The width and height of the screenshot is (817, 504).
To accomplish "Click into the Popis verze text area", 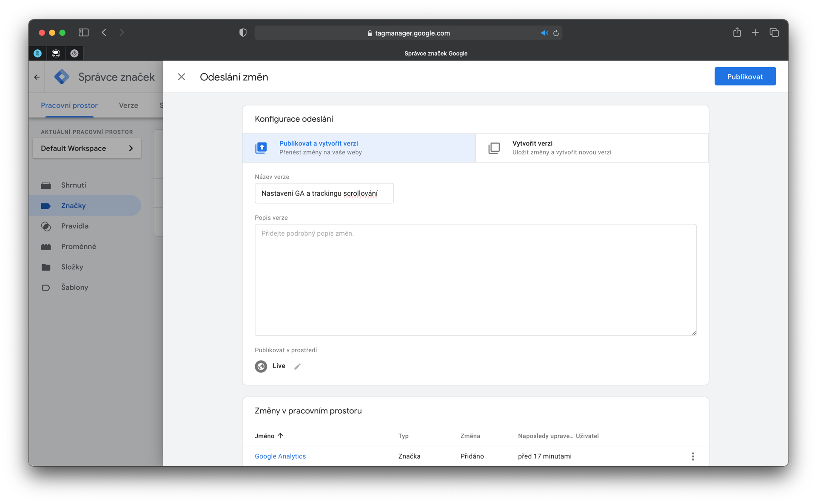I will tap(475, 279).
